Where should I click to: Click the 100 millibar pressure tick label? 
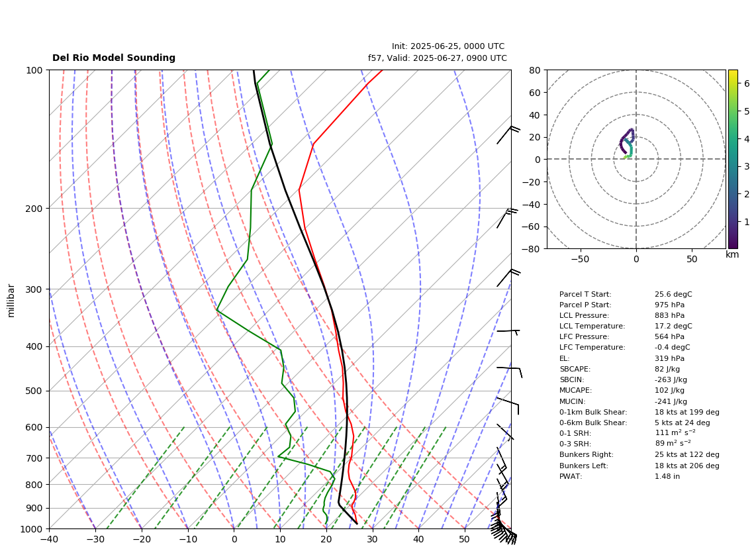(x=34, y=70)
